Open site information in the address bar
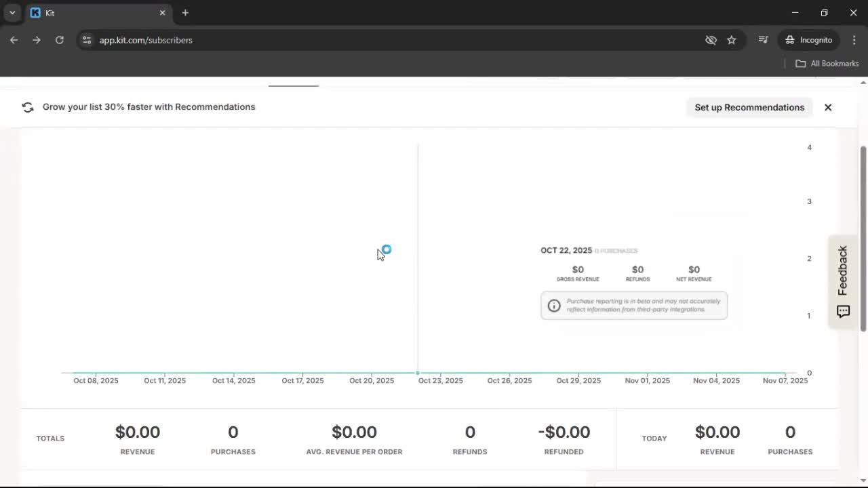This screenshot has height=488, width=868. point(87,40)
